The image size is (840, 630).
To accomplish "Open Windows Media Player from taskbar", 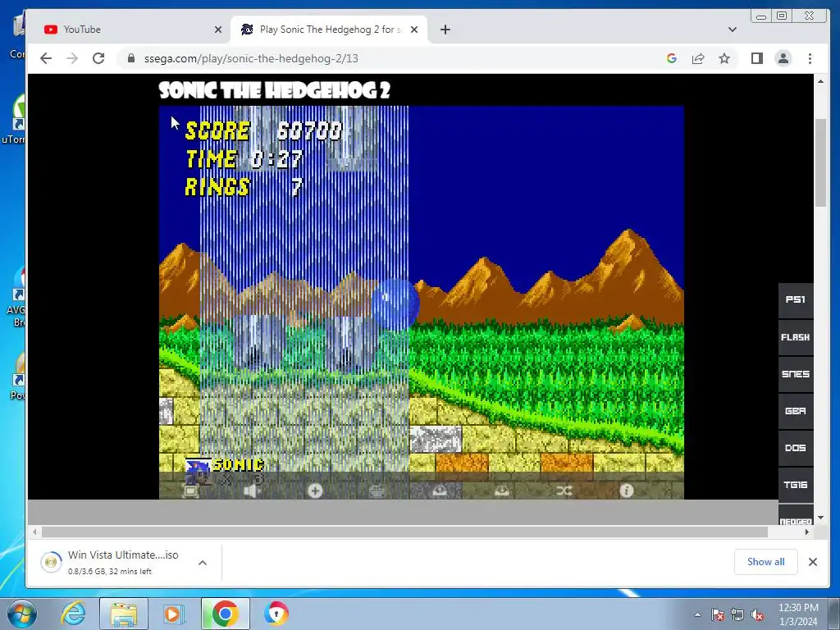I will coord(172,614).
